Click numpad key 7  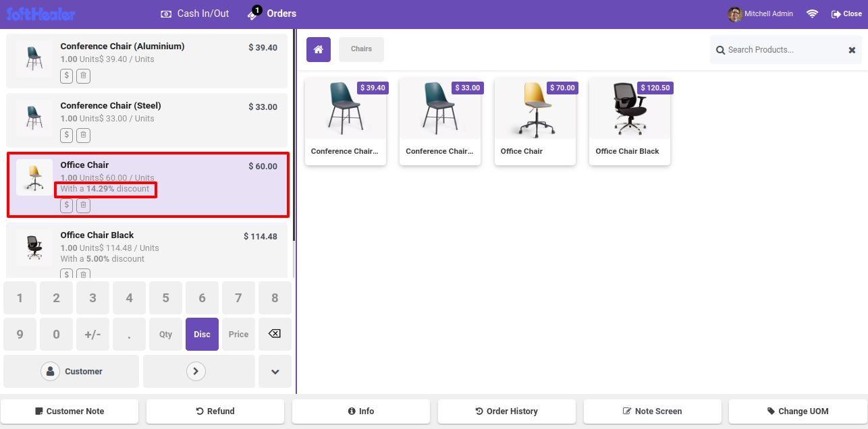(239, 298)
